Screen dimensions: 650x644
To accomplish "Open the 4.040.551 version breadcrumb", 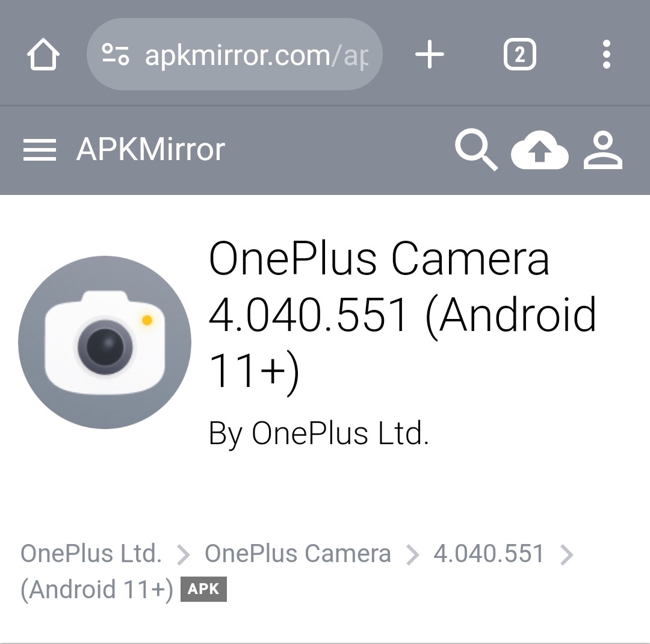I will [x=489, y=554].
